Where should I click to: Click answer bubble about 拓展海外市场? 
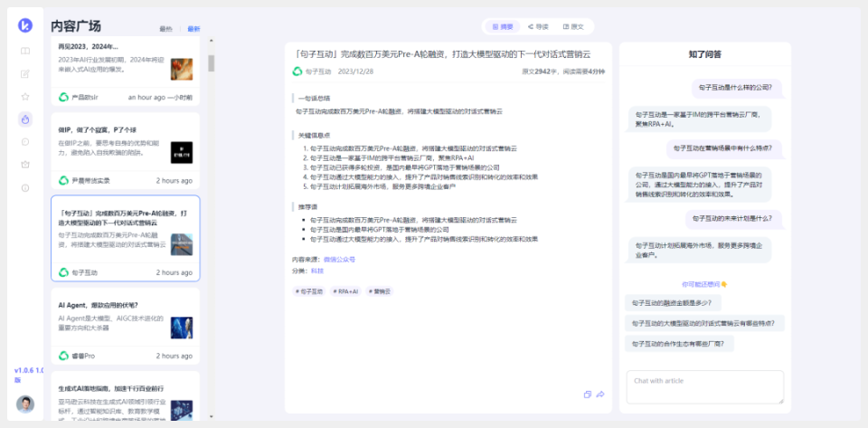pos(699,250)
